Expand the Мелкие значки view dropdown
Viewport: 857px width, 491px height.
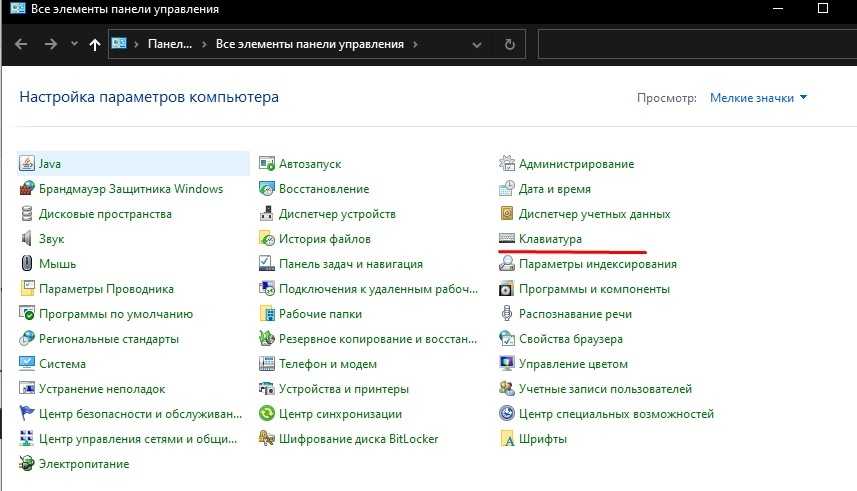(x=758, y=98)
